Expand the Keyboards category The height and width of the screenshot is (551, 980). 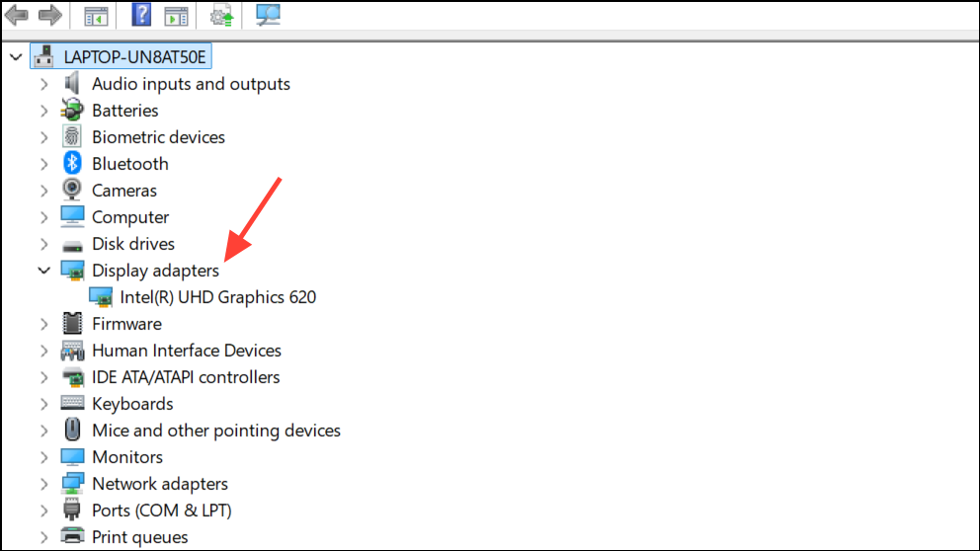(x=43, y=404)
